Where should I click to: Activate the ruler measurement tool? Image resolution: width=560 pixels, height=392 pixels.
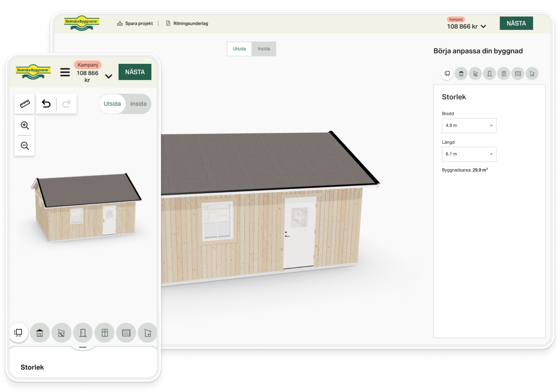click(25, 104)
